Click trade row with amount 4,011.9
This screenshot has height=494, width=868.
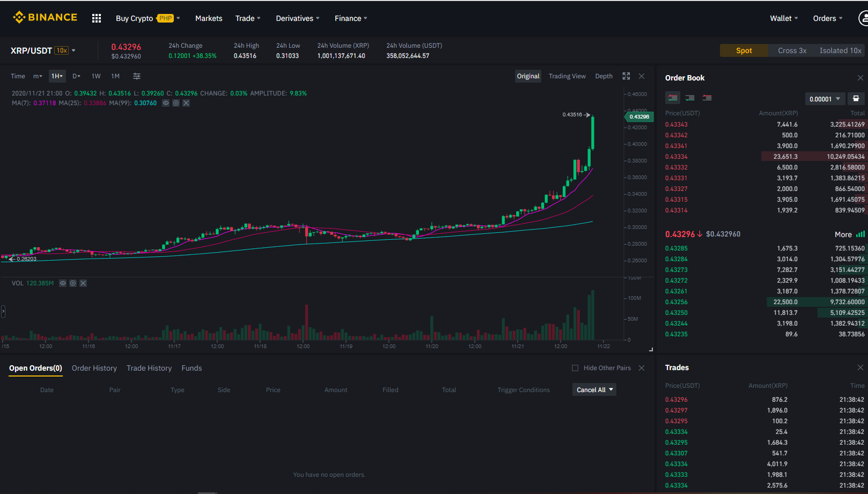pyautogui.click(x=764, y=464)
